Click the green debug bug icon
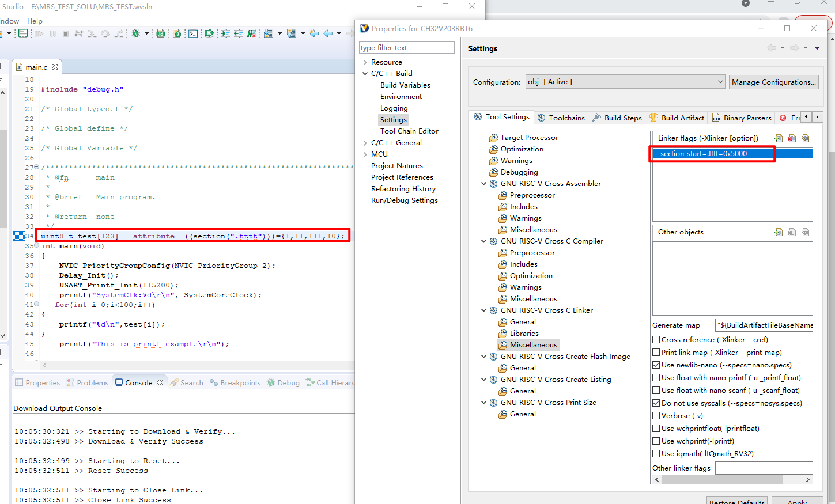This screenshot has height=504, width=835. tap(135, 34)
